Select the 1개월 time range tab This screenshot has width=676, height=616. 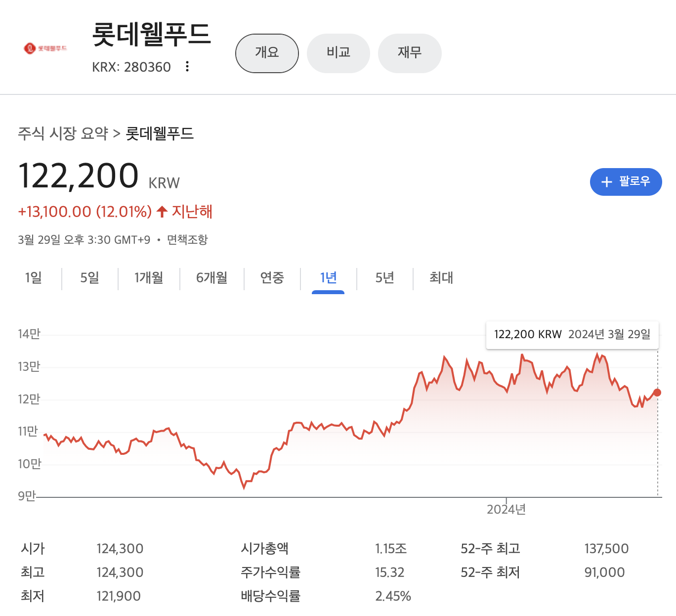point(149,278)
